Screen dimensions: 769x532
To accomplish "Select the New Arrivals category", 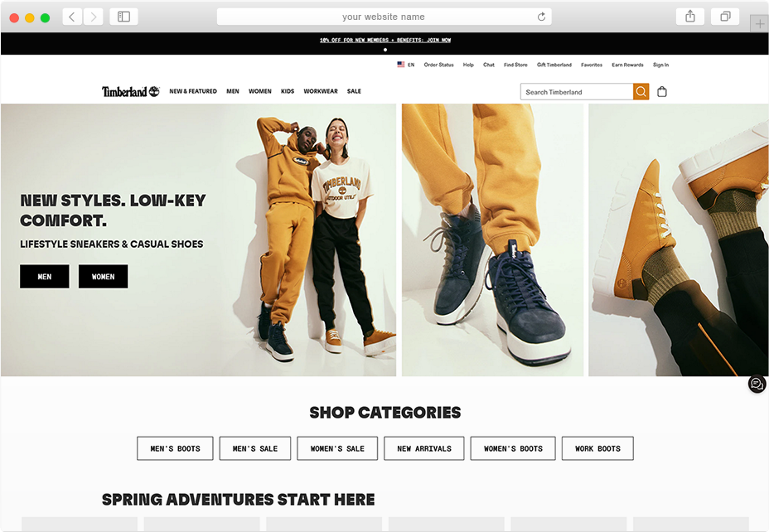I will [424, 448].
